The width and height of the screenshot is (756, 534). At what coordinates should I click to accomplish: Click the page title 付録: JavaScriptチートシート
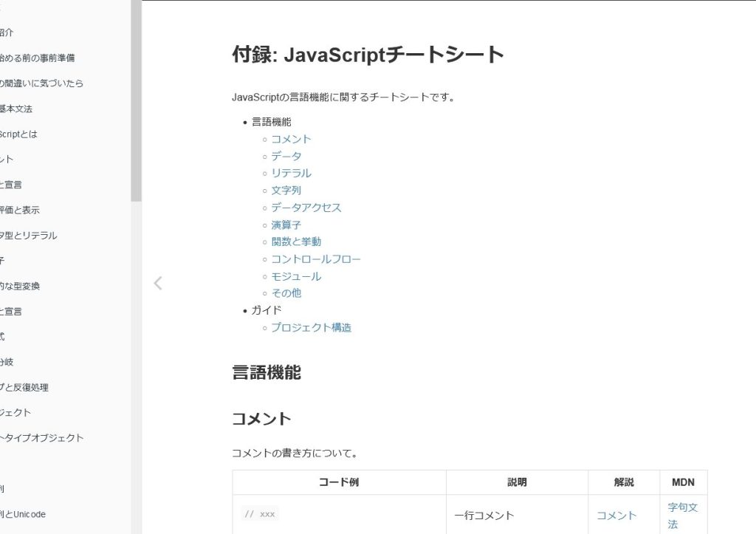pos(368,55)
